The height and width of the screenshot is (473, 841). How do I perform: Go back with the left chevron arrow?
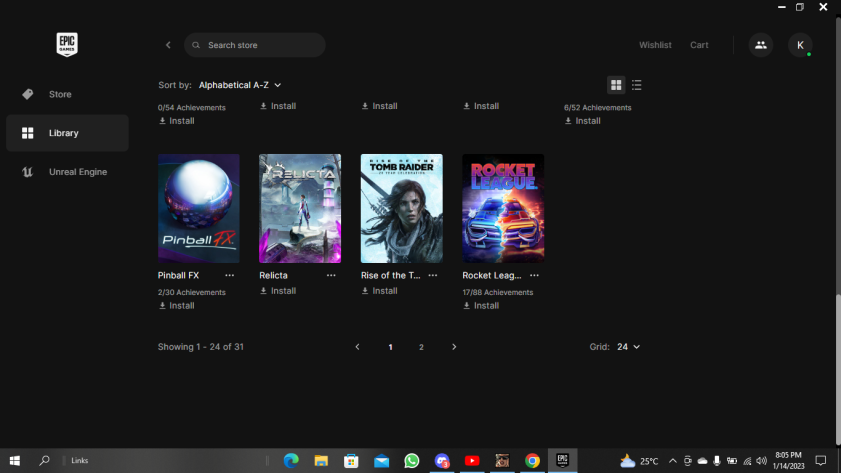click(168, 45)
